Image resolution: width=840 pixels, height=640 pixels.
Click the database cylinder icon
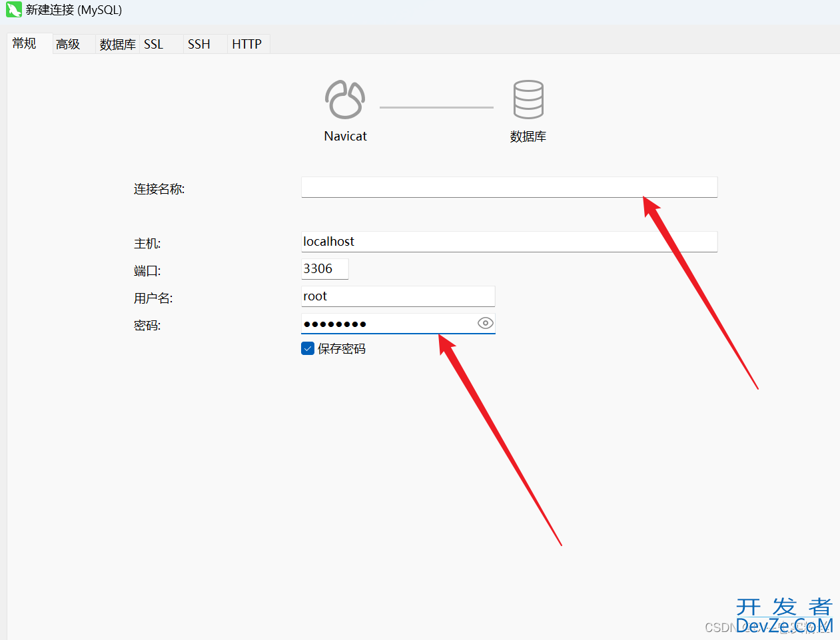(x=528, y=99)
